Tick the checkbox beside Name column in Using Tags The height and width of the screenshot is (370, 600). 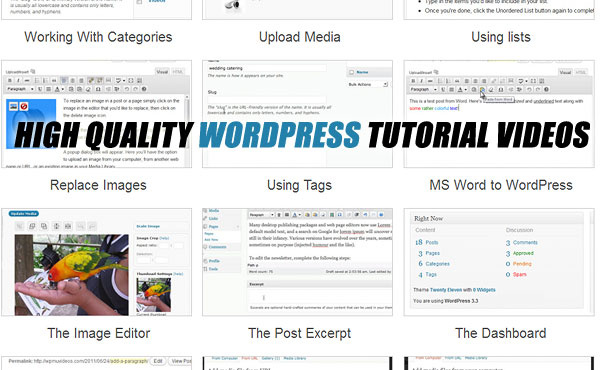[x=351, y=72]
